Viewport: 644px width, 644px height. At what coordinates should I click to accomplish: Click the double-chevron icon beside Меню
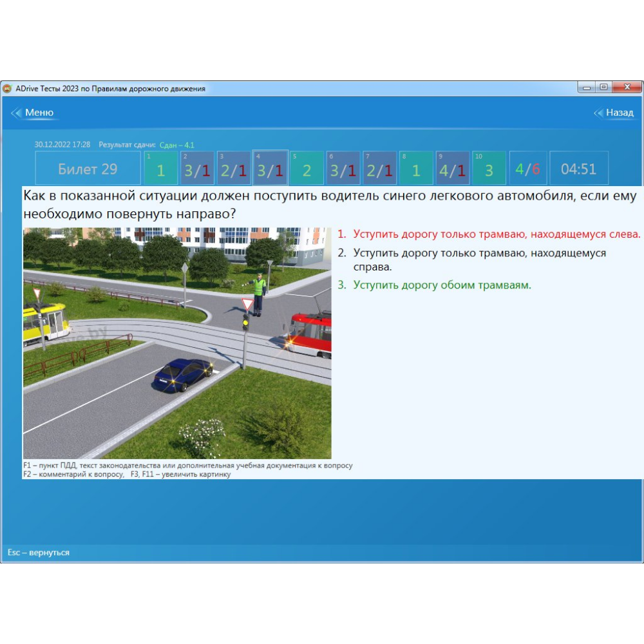pyautogui.click(x=16, y=113)
